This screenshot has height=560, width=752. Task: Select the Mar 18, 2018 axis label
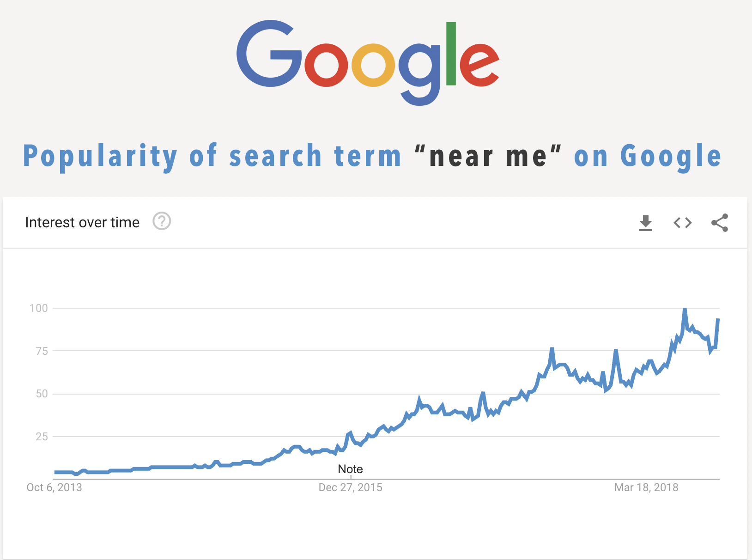coord(646,487)
